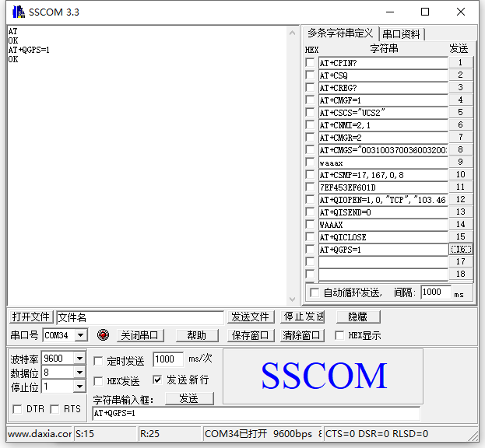
Task: Click the 间隔 1000 ms loop interval field
Action: click(435, 292)
